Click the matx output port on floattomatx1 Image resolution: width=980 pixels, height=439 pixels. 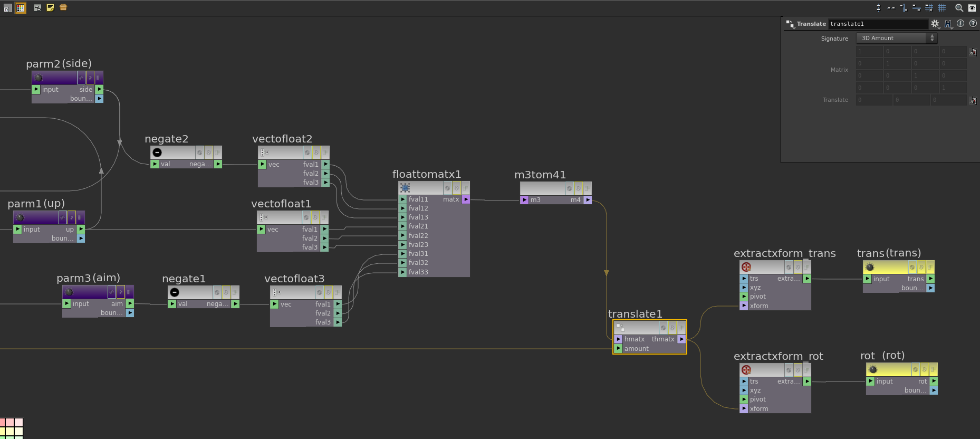click(x=466, y=199)
